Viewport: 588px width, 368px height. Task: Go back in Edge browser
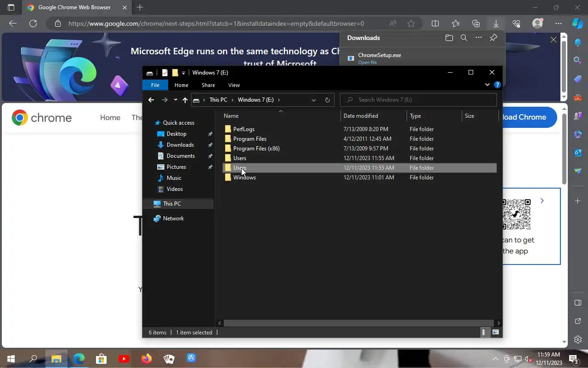point(13,23)
